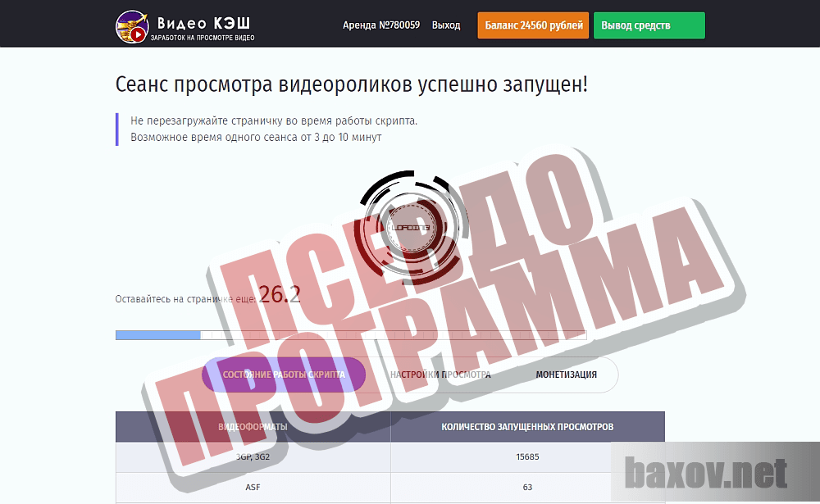The width and height of the screenshot is (820, 504).
Task: Switch to the Настройки просмотра tab
Action: [442, 375]
